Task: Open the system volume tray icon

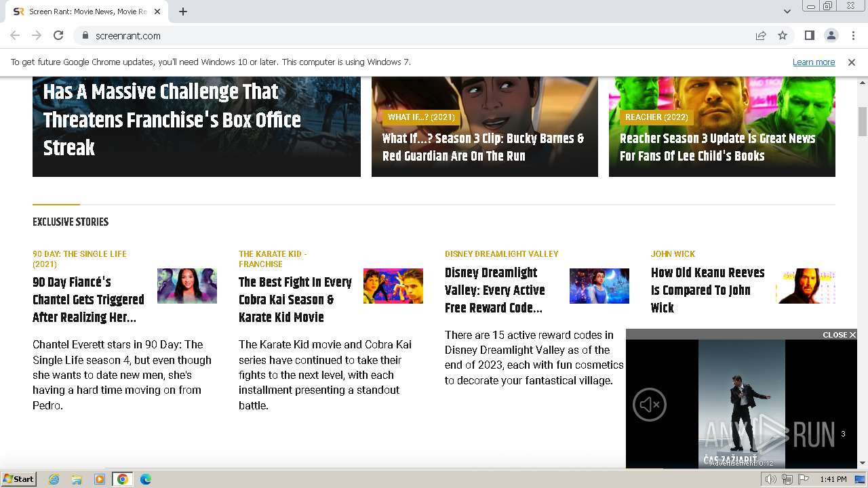Action: click(x=770, y=479)
